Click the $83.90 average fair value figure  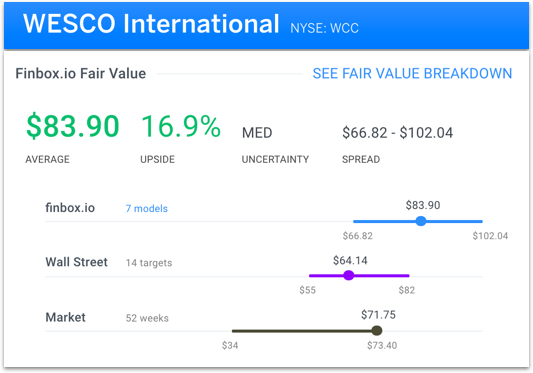point(72,126)
